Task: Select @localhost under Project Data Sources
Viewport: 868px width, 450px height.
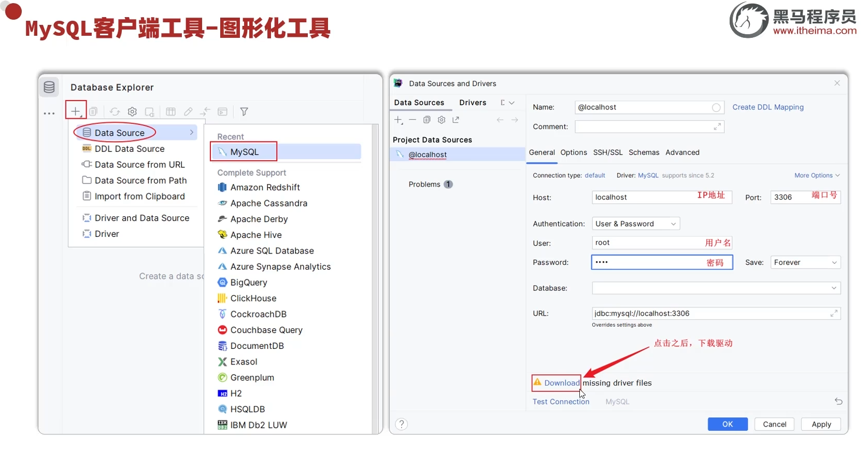Action: 457,154
